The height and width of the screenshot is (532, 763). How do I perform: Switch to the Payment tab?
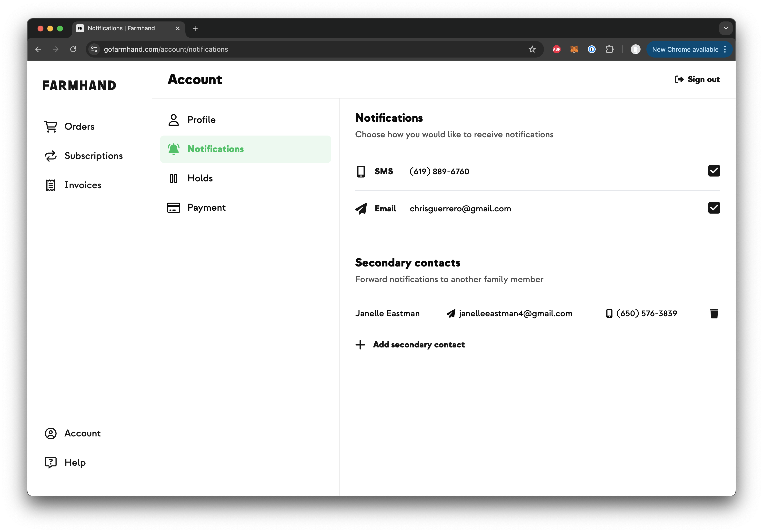pos(246,208)
